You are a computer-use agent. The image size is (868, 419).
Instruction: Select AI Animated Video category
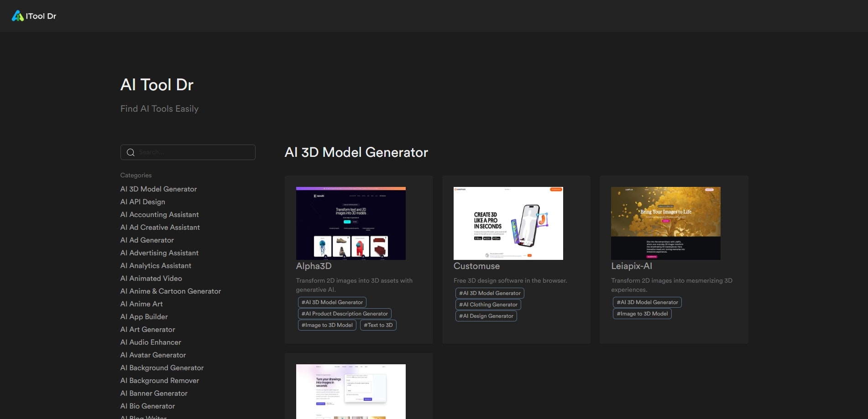[x=151, y=278]
